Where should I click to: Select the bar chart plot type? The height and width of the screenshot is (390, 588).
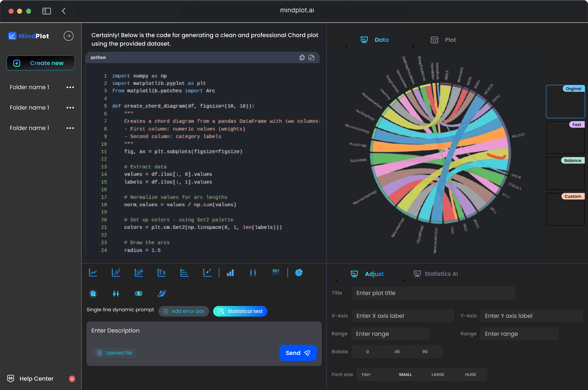click(230, 272)
